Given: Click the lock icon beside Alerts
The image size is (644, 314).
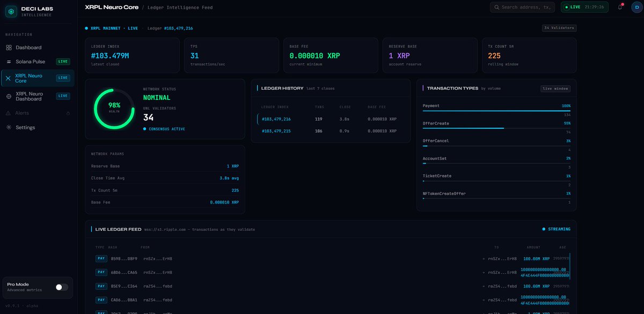Looking at the screenshot, I should tap(68, 113).
